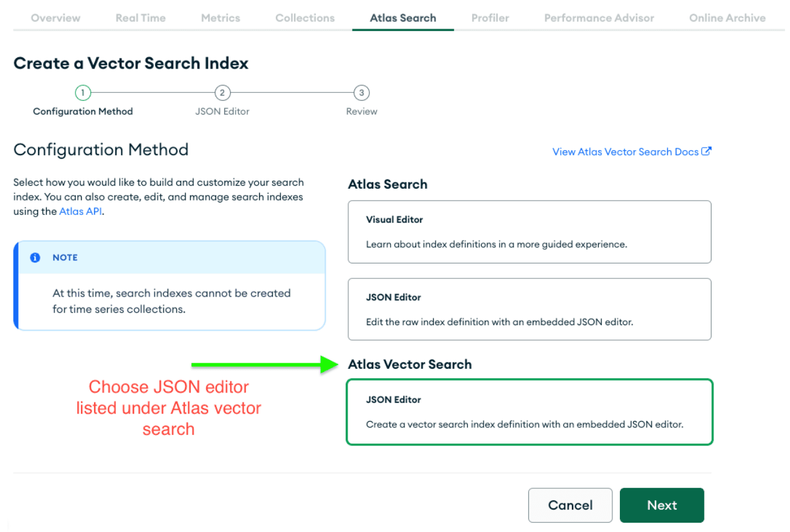The height and width of the screenshot is (532, 790).
Task: Click the info icon in the NOTE banner
Action: [x=35, y=257]
